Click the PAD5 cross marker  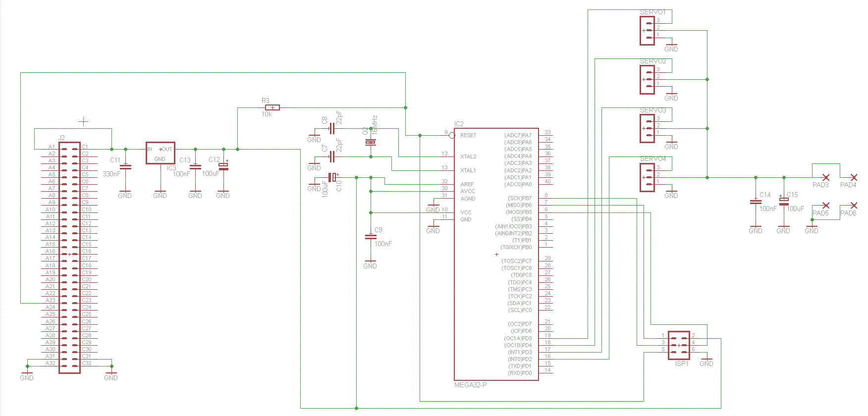click(825, 205)
